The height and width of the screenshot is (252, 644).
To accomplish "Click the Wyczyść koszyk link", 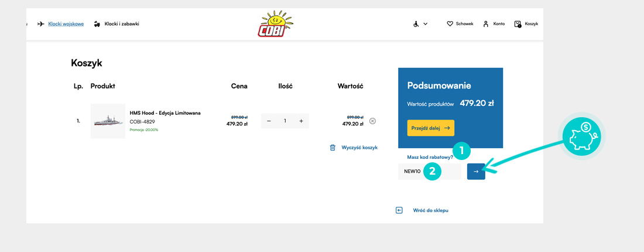I will point(359,148).
